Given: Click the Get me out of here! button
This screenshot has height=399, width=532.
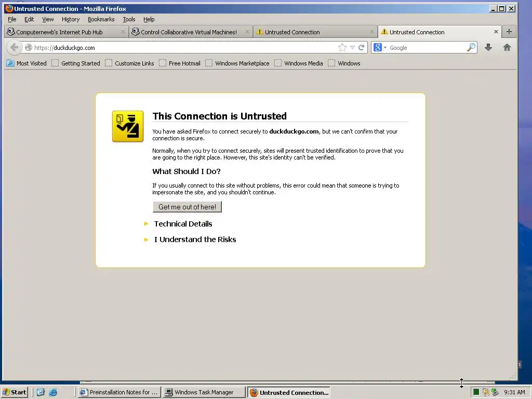Looking at the screenshot, I should click(187, 207).
